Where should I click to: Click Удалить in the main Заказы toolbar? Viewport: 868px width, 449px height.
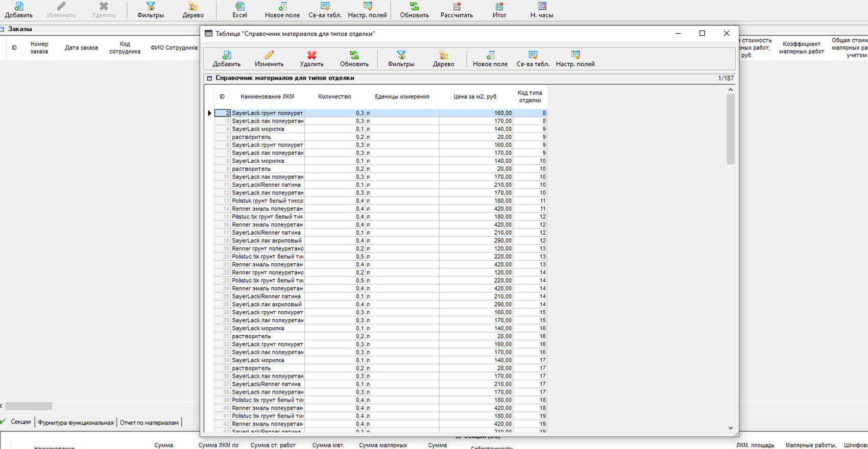(104, 10)
